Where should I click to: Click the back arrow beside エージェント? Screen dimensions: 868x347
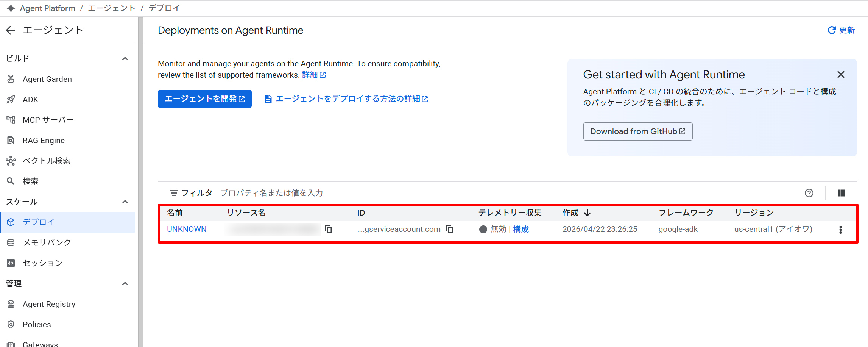11,30
